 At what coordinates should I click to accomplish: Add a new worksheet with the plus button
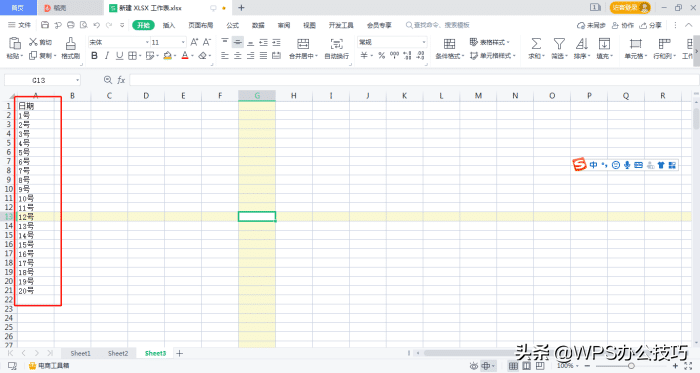click(x=179, y=353)
